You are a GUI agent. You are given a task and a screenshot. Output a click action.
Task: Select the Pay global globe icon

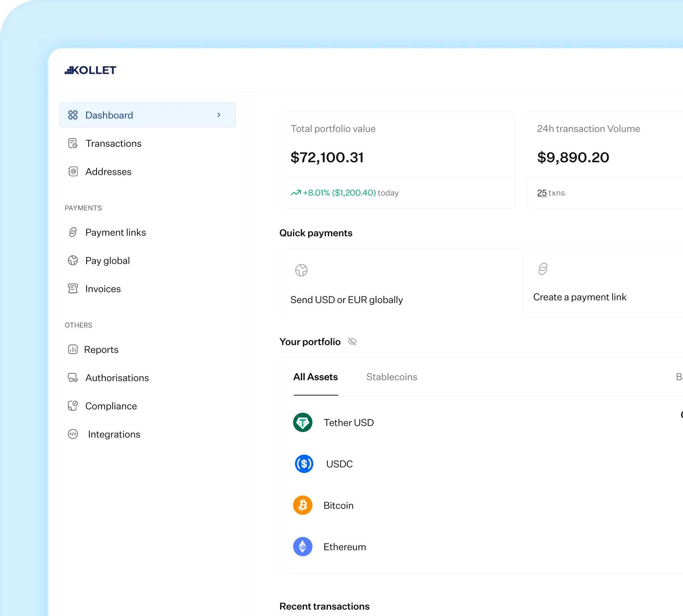(73, 261)
